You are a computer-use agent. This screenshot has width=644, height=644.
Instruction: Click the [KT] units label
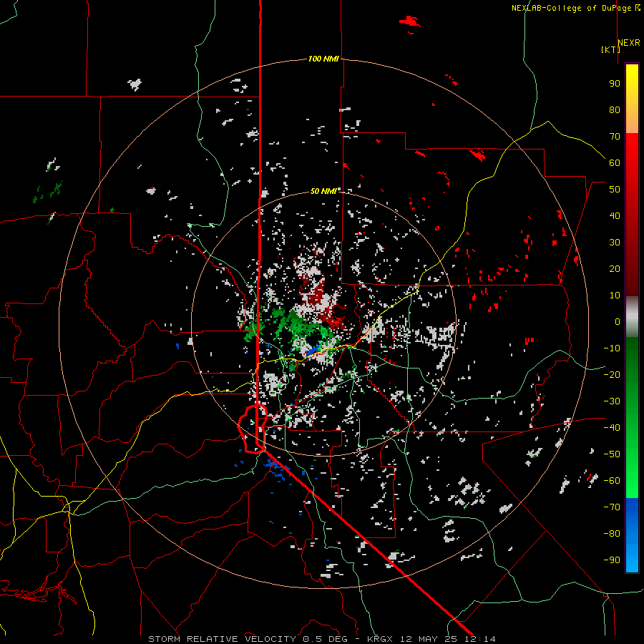(610, 49)
